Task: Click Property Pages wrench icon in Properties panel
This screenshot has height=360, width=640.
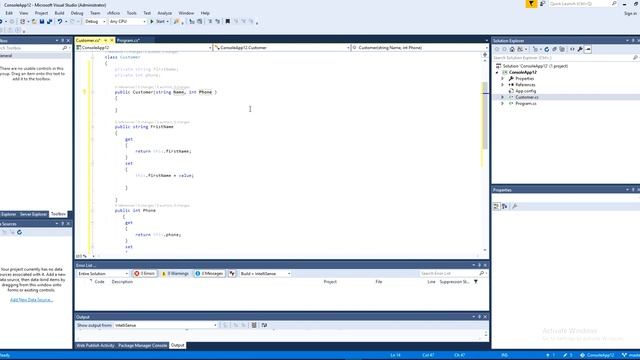Action: click(x=514, y=207)
